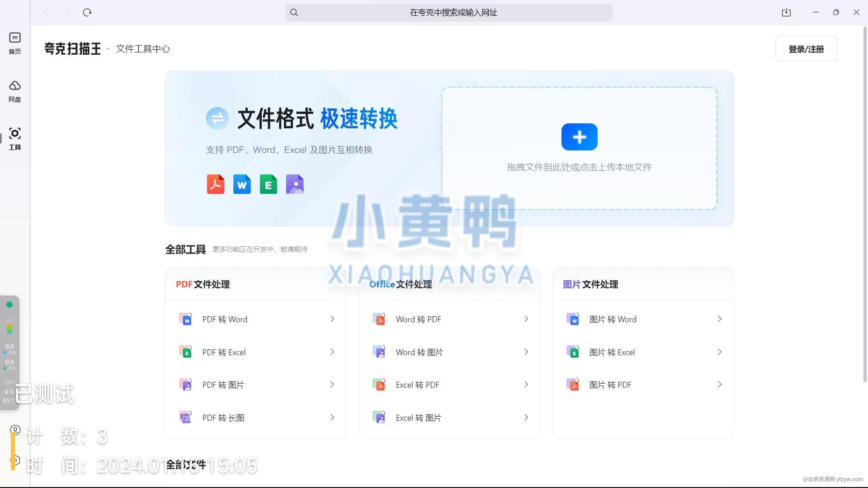868x488 pixels.
Task: Click the Excel 转 PDF icon
Action: [x=379, y=385]
